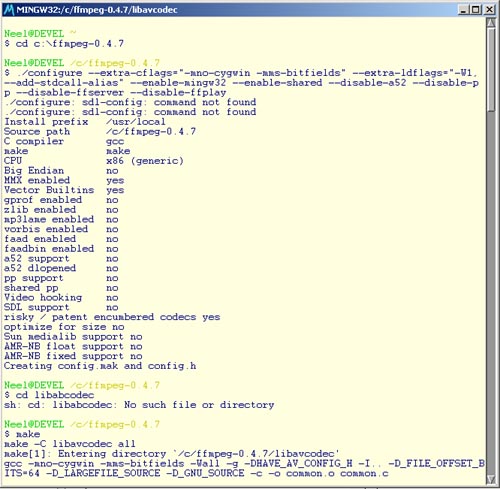Click the 'optimize for size no' line
500x489 pixels.
click(64, 327)
